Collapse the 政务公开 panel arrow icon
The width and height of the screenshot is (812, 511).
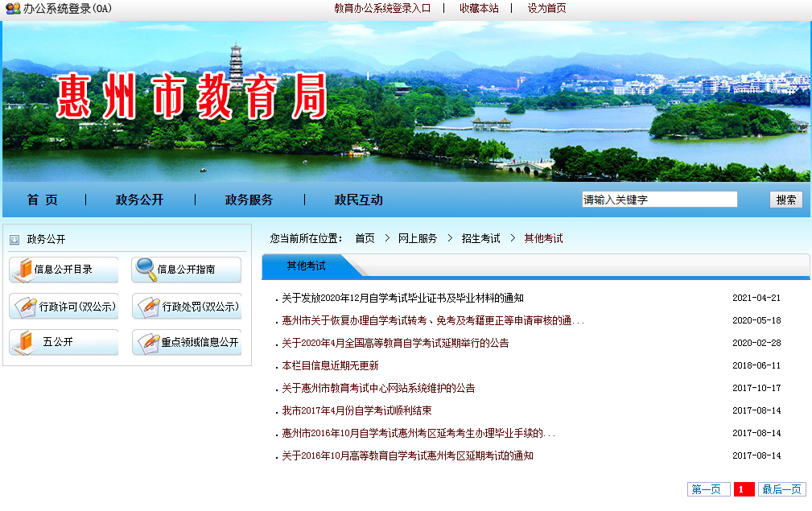tap(14, 240)
